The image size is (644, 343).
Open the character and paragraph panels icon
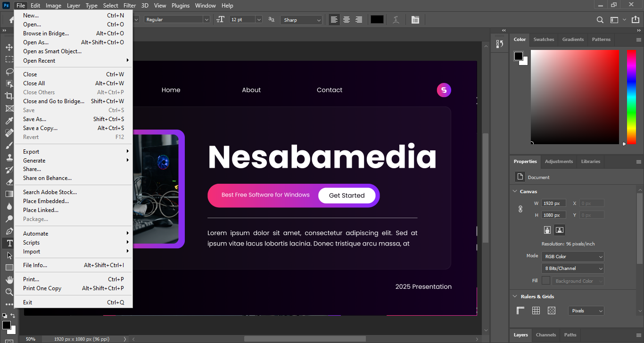click(415, 20)
